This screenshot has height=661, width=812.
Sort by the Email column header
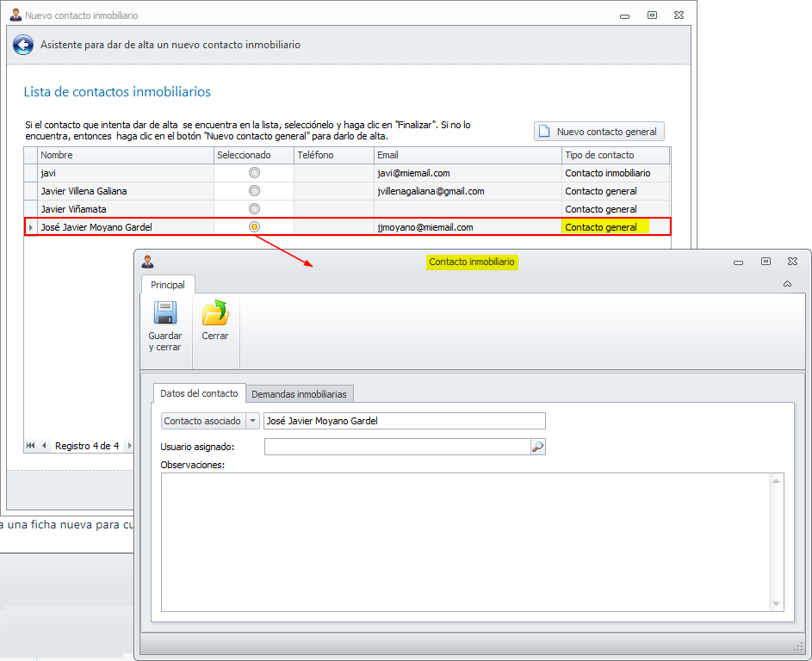click(468, 155)
